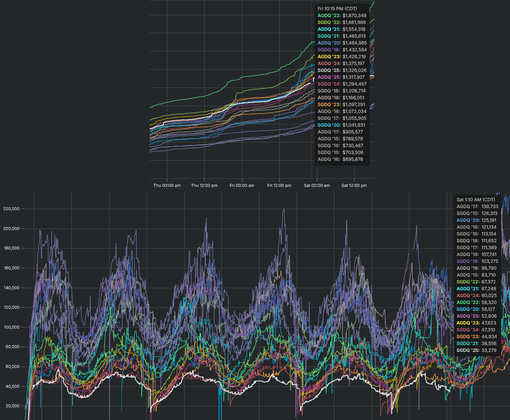Click the 140,000 y-axis label
Screen dimensions: 510x420
(x=11, y=288)
